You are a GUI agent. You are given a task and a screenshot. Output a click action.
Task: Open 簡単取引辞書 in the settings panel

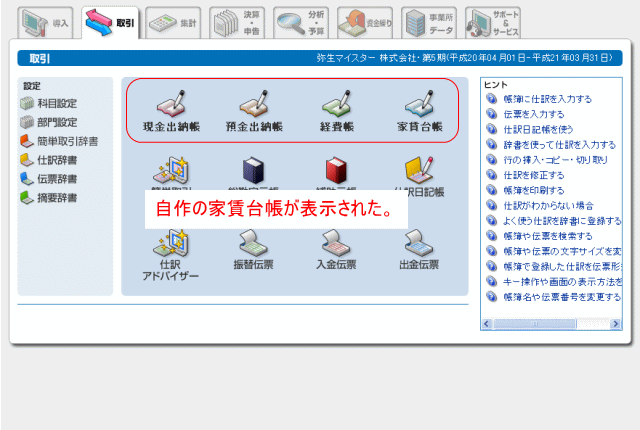coord(59,141)
